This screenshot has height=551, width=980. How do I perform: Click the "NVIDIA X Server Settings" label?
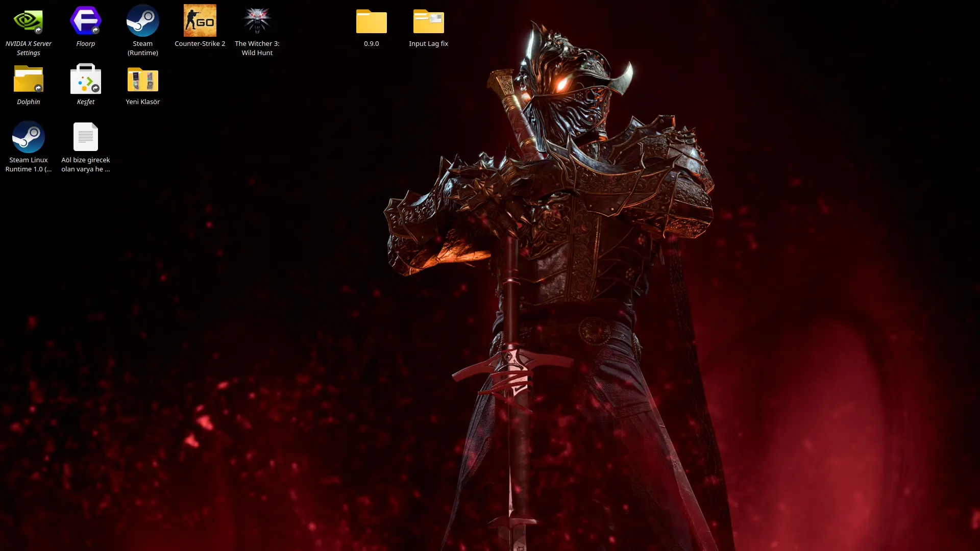coord(29,48)
